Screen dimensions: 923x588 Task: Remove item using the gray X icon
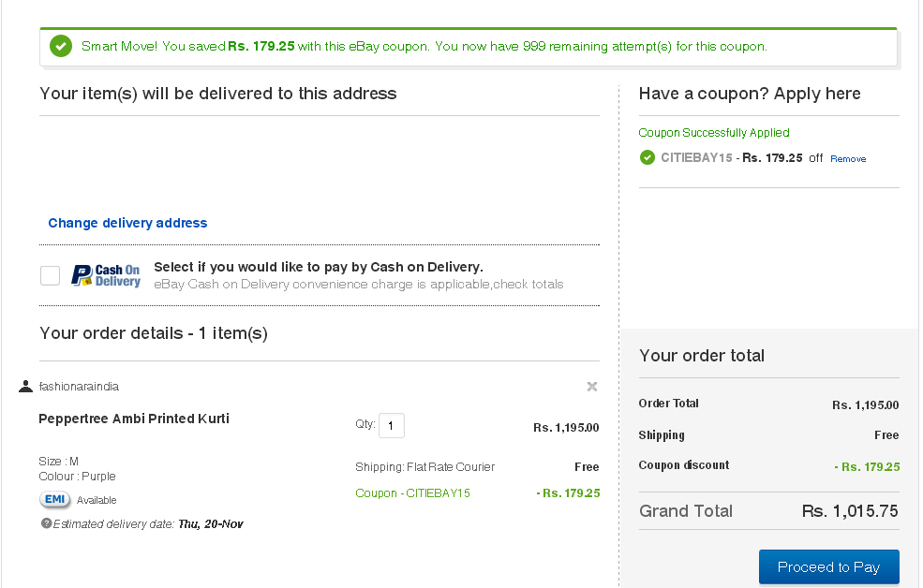tap(592, 387)
